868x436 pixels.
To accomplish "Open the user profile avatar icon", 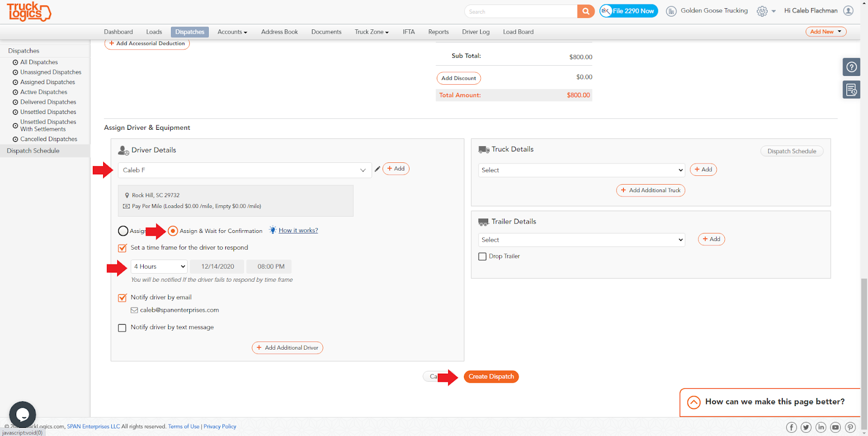I will pos(848,11).
